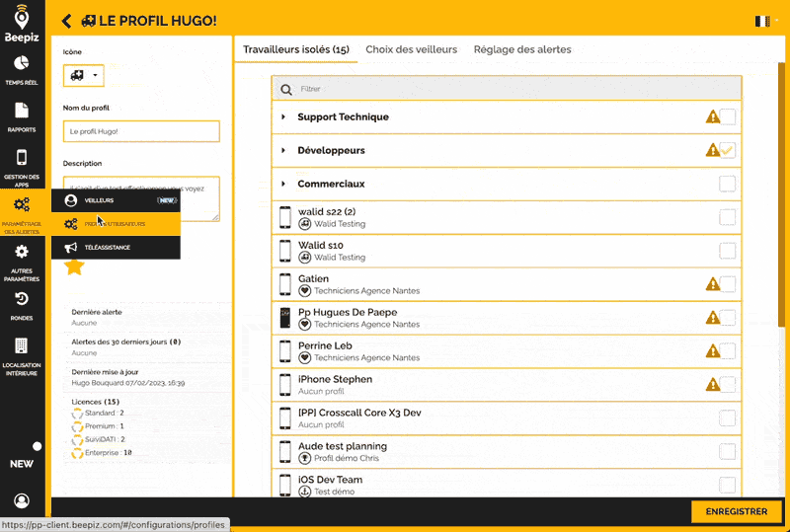Click the Enregistrer button
The image size is (790, 532).
[x=737, y=511]
